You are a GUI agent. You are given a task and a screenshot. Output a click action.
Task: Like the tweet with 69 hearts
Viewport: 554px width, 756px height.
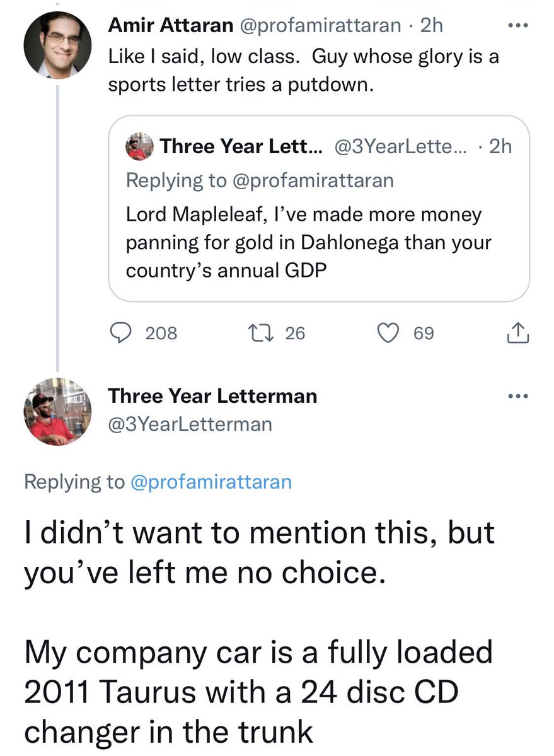388,333
